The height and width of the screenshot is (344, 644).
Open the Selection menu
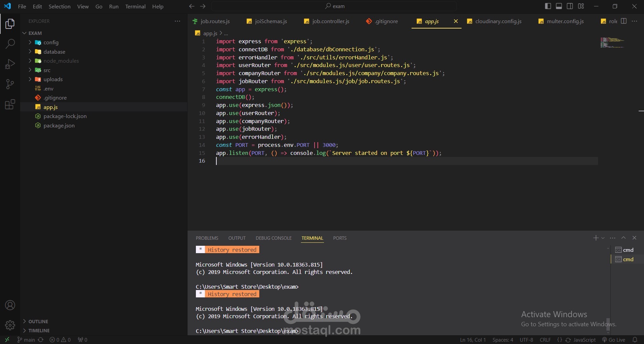point(59,6)
